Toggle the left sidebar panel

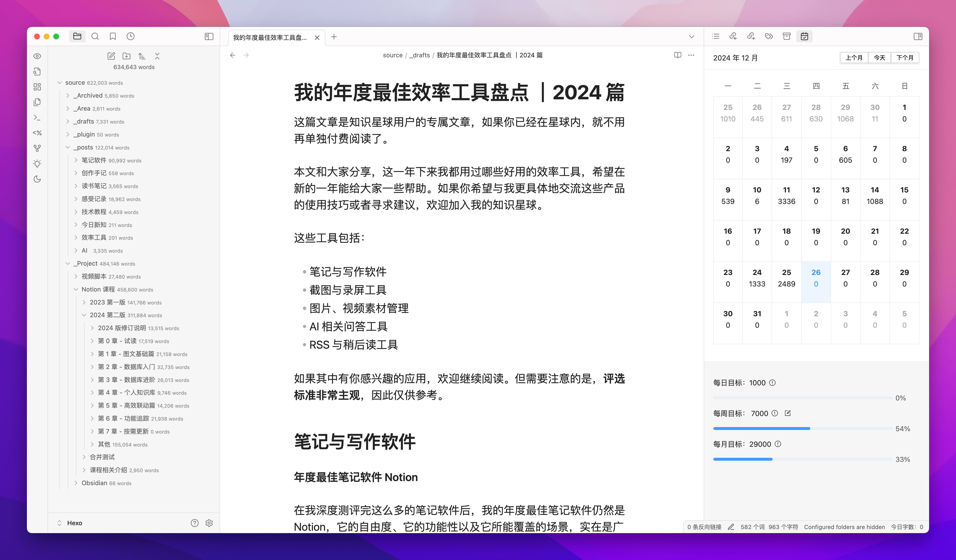[x=209, y=36]
